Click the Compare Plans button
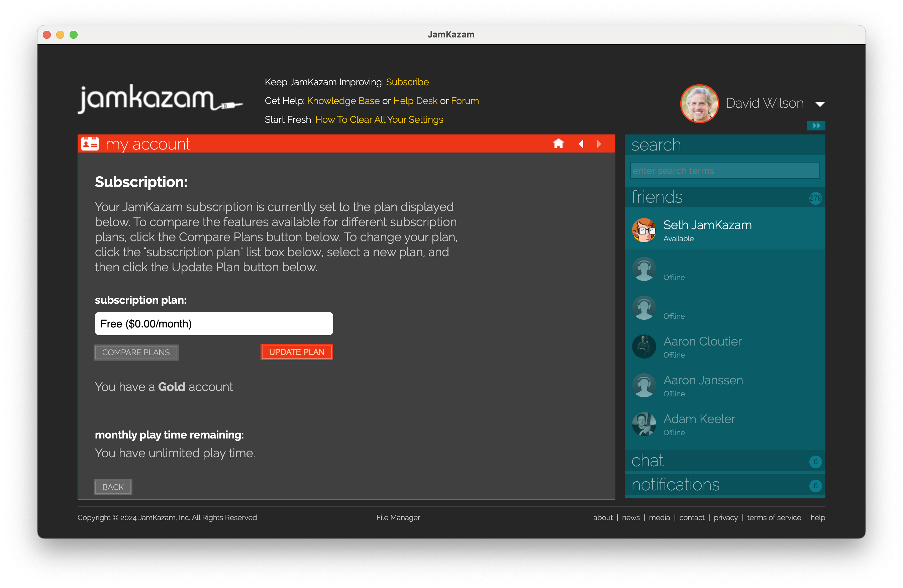Viewport: 903px width, 588px height. [x=136, y=353]
